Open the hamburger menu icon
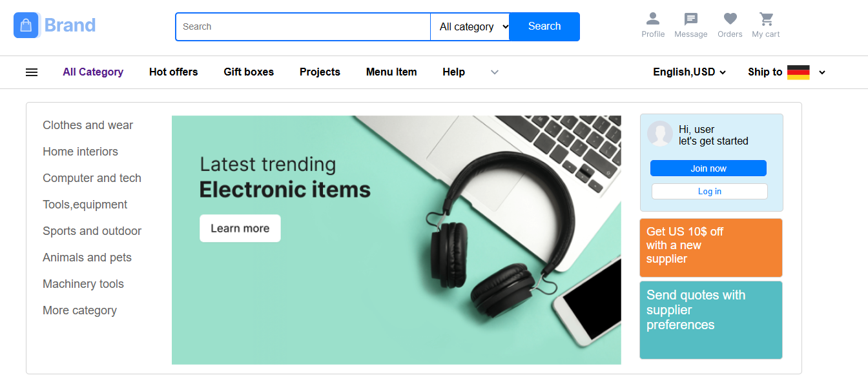 (32, 72)
